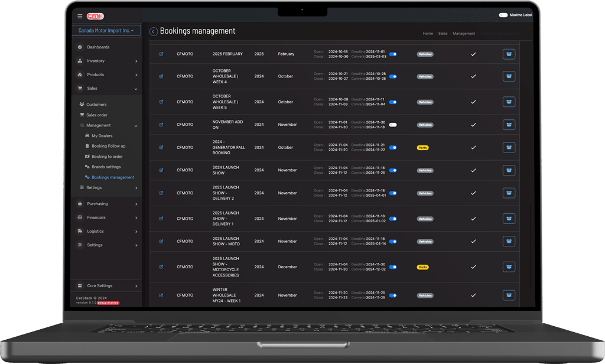605x364 pixels.
Task: Click the Debug Enabled badge
Action: 108,303
